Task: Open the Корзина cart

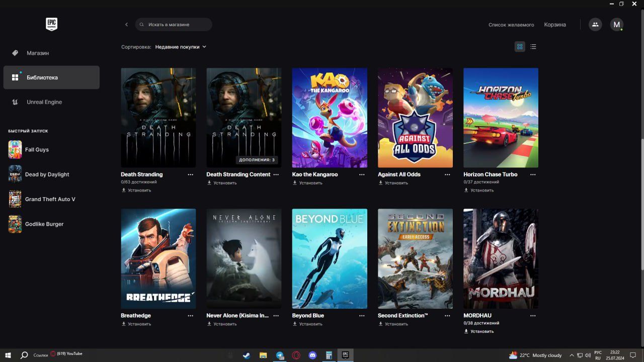Action: tap(555, 25)
